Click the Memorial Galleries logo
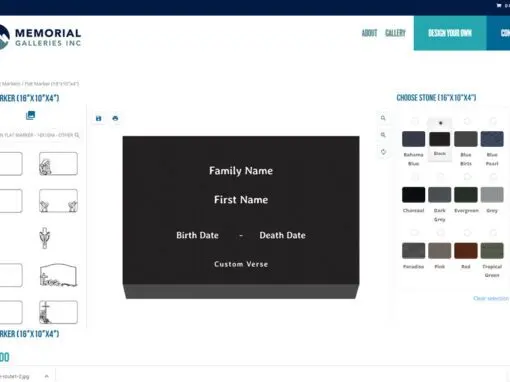This screenshot has height=382, width=510. pos(40,37)
